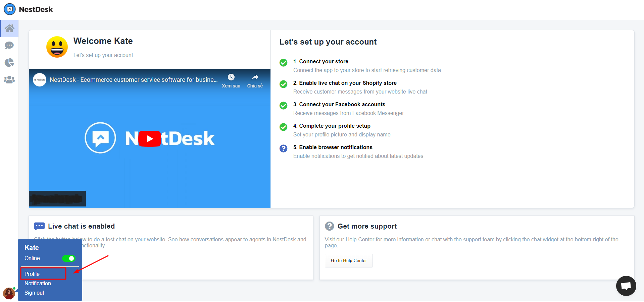
Task: Click the NestDesk logo icon in header
Action: coord(10,9)
